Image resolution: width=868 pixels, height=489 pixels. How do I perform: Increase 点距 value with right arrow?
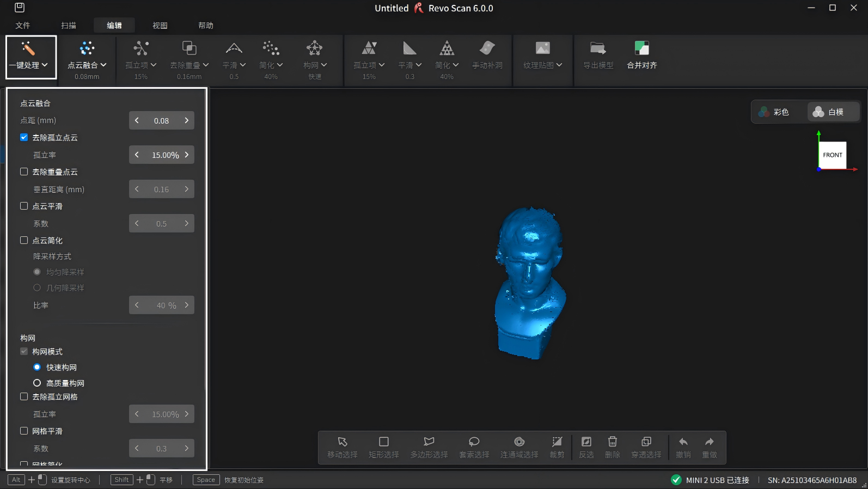pyautogui.click(x=186, y=120)
